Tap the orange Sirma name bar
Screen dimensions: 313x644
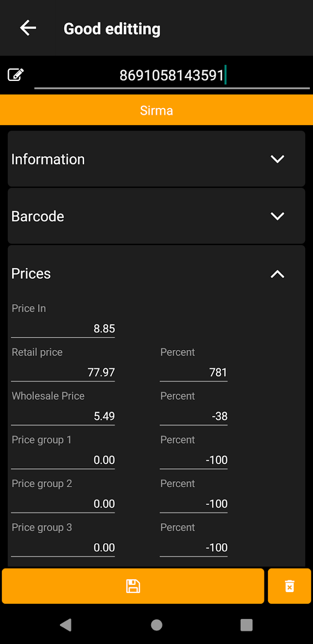(x=156, y=110)
